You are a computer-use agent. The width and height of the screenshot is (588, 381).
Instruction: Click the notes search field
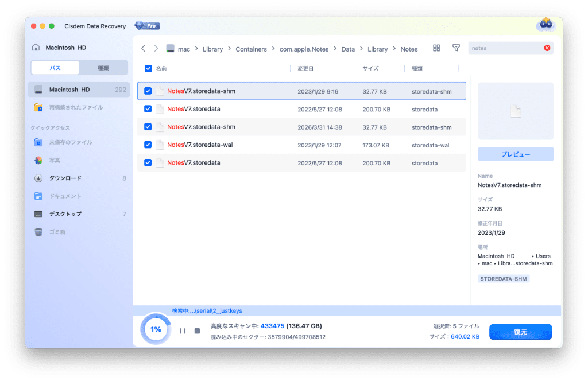click(x=505, y=48)
